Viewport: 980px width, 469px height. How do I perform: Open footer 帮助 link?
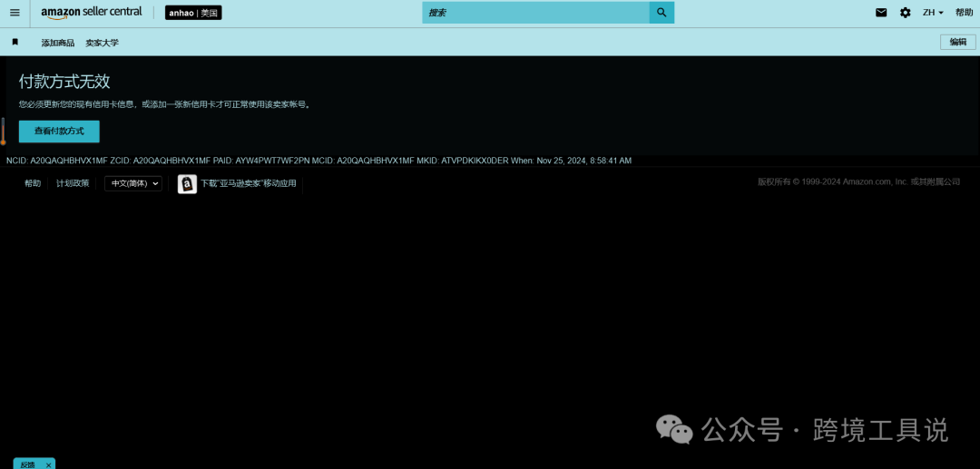[33, 183]
